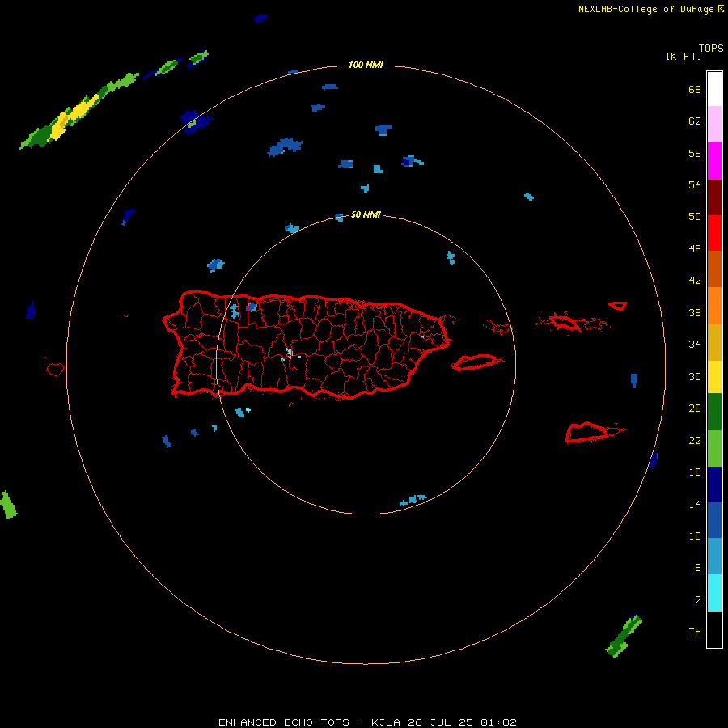Viewport: 728px width, 728px height.
Task: Click the '34' legend value
Action: click(695, 345)
